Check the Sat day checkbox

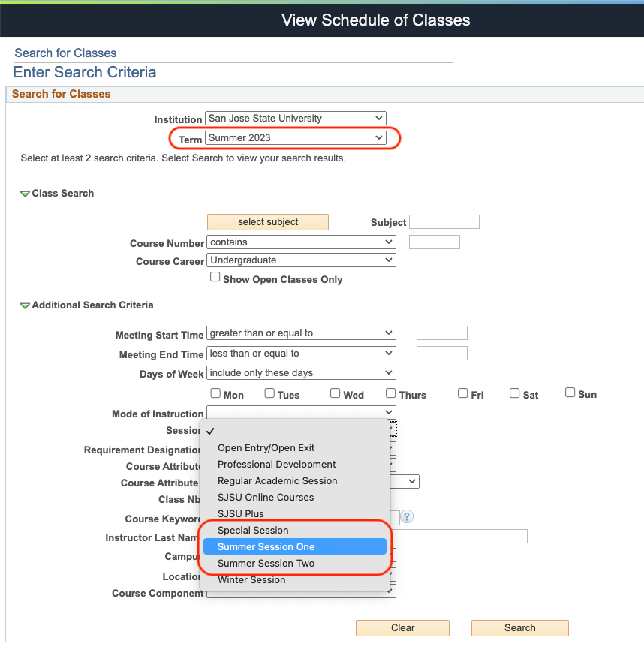pos(515,391)
